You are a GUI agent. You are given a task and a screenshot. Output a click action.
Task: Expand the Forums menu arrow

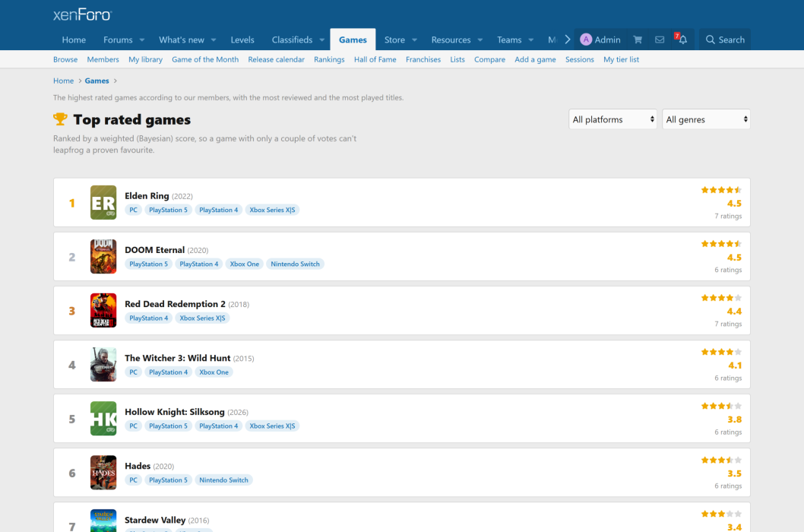(142, 40)
